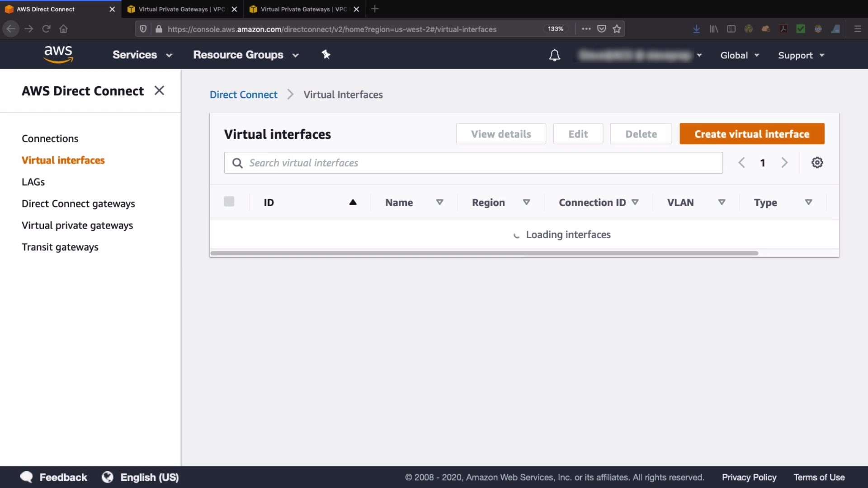Close the AWS Direct Connect sidebar

click(x=159, y=90)
